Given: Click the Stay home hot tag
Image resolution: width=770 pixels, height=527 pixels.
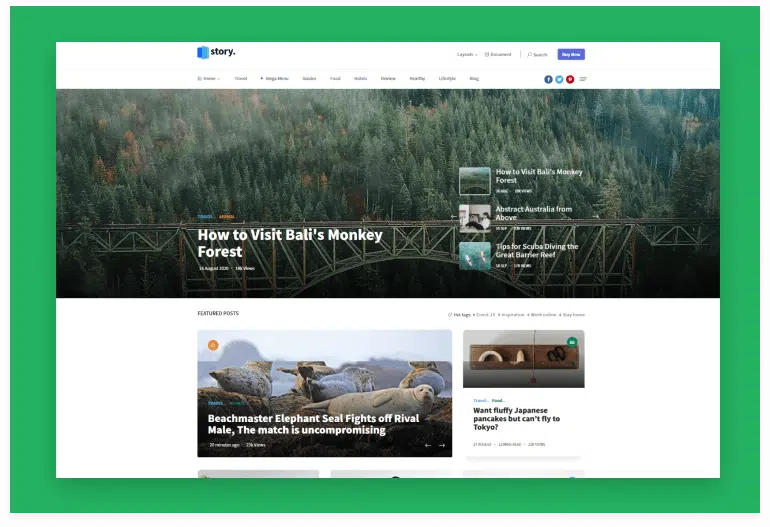Looking at the screenshot, I should click(572, 315).
